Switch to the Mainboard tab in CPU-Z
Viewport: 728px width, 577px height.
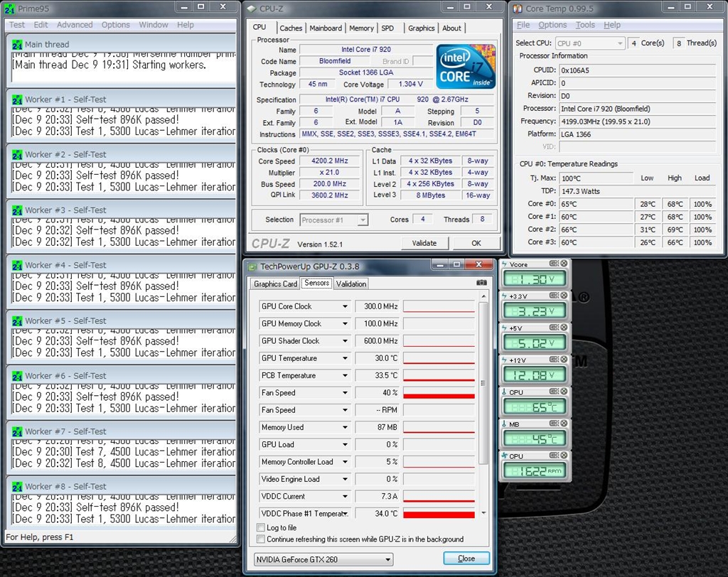point(326,28)
